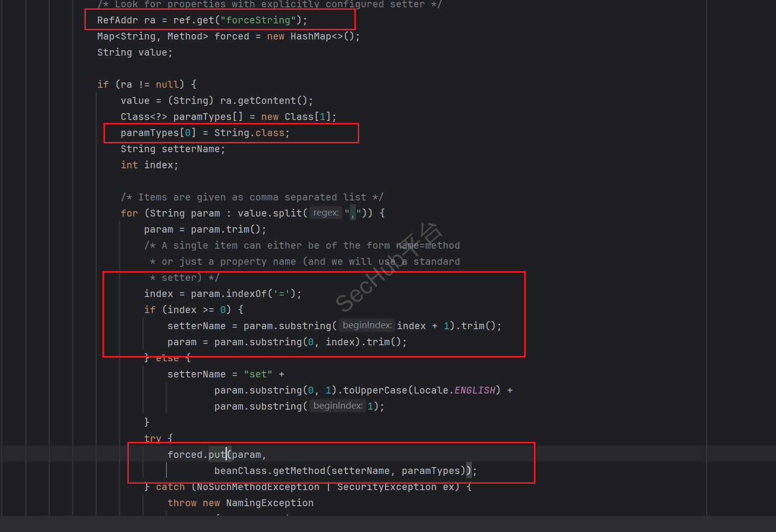Click the italic ENGLISH constant after Locale

click(x=474, y=390)
